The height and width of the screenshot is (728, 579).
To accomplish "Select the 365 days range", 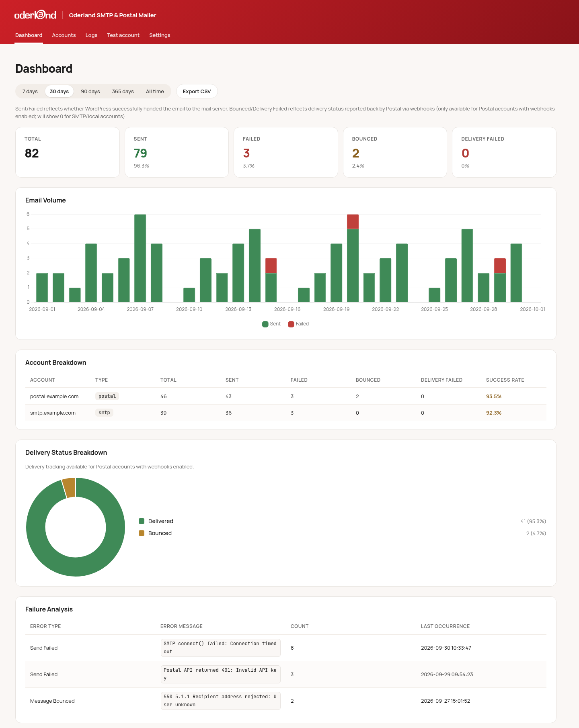I will (123, 92).
